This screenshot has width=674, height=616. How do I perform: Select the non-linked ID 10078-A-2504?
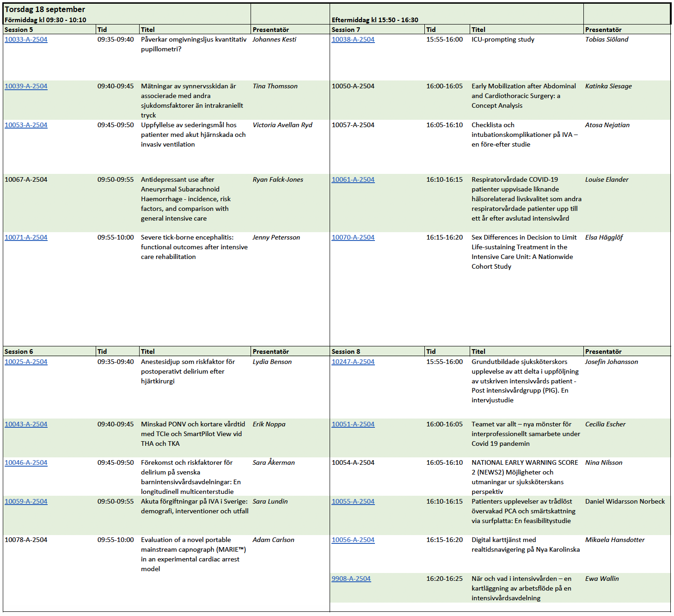(x=26, y=540)
